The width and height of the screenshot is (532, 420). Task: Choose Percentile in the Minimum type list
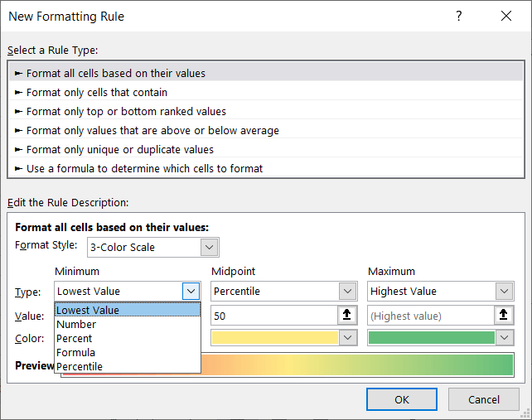80,366
